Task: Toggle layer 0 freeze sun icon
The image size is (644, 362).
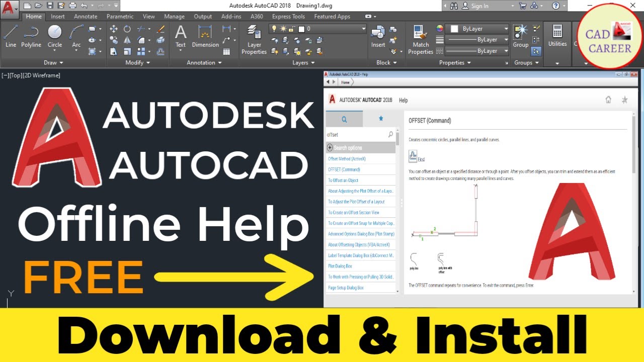Action: [x=283, y=29]
